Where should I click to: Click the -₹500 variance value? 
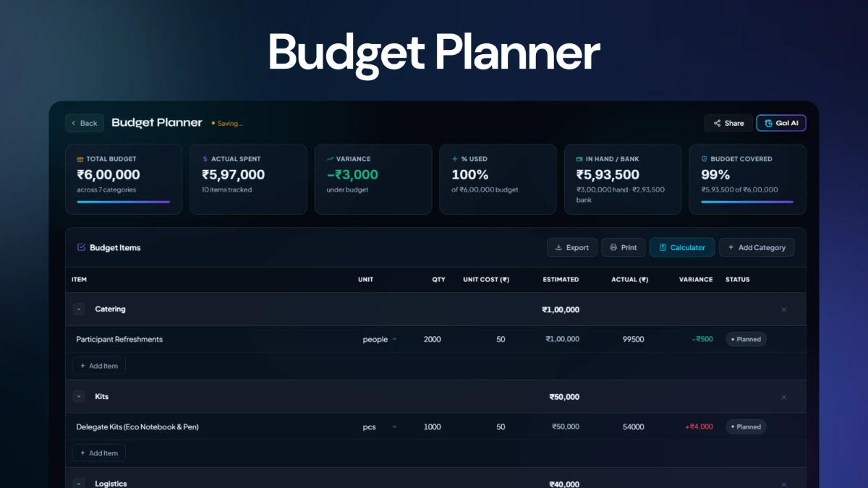pyautogui.click(x=702, y=339)
